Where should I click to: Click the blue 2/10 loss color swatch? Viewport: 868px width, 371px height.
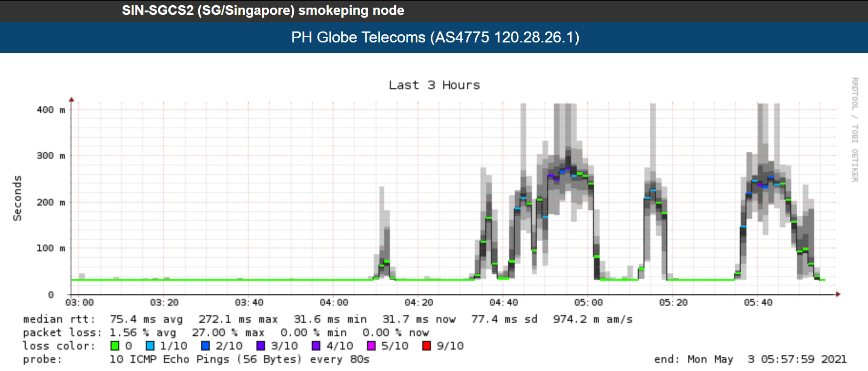coord(205,346)
